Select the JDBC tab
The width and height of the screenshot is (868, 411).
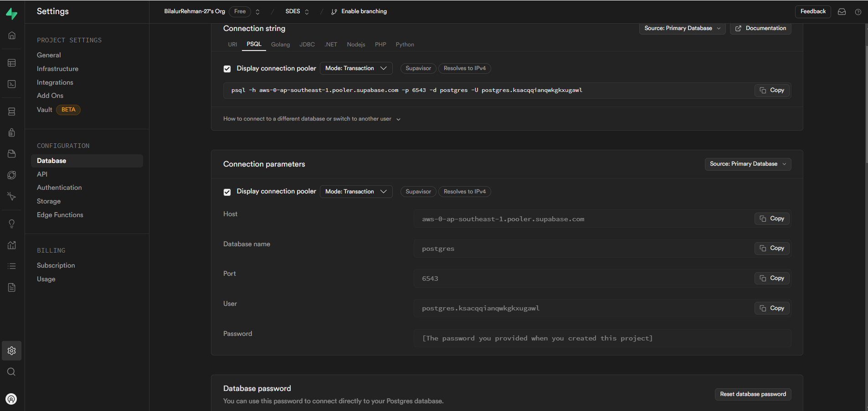pos(307,44)
